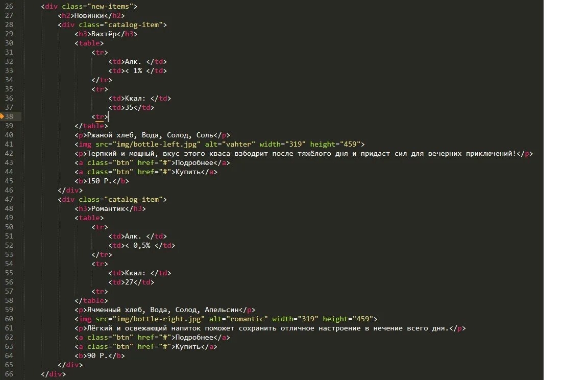Click line number 26 in the gutter
The width and height of the screenshot is (588, 380).
(9, 6)
